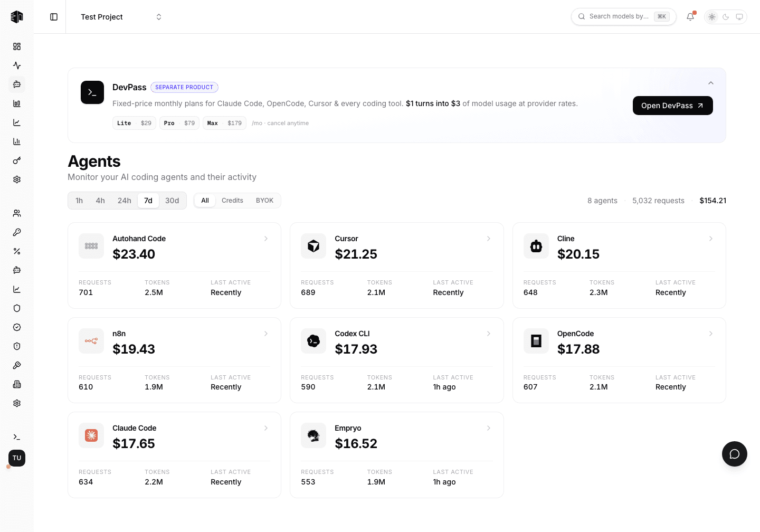
Task: Click the Cline robot logo
Action: (536, 246)
